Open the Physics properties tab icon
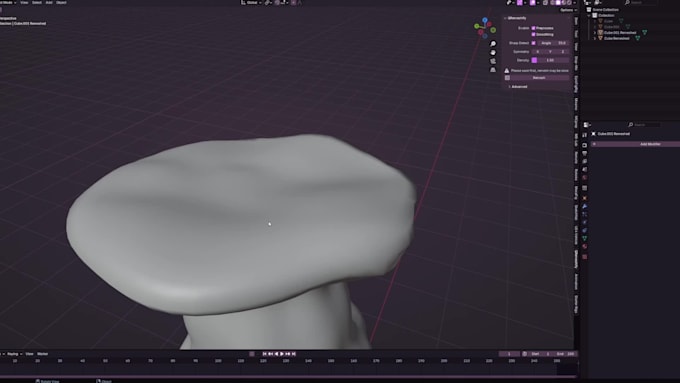The height and width of the screenshot is (383, 680). (585, 222)
